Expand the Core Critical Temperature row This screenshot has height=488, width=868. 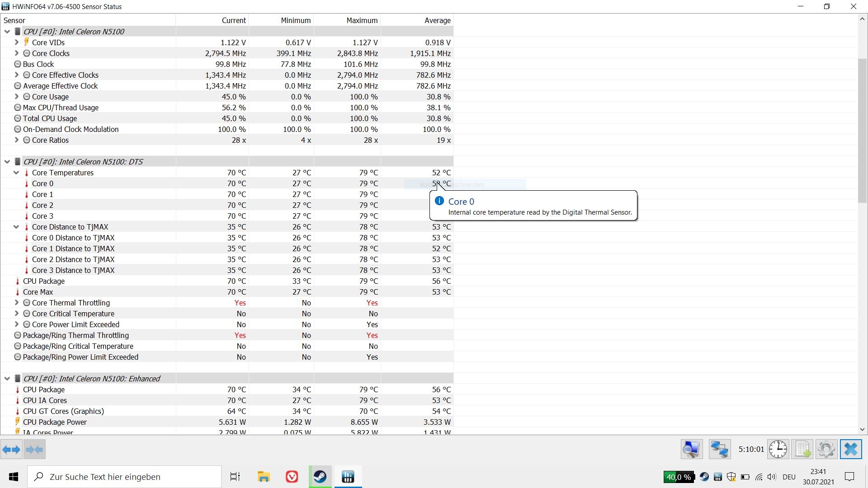click(16, 313)
